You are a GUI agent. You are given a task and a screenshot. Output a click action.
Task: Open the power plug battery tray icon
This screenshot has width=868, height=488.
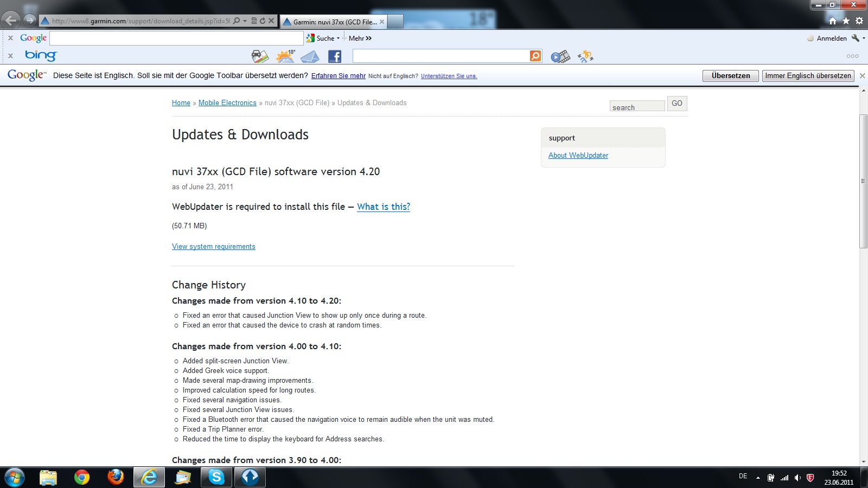point(771,478)
